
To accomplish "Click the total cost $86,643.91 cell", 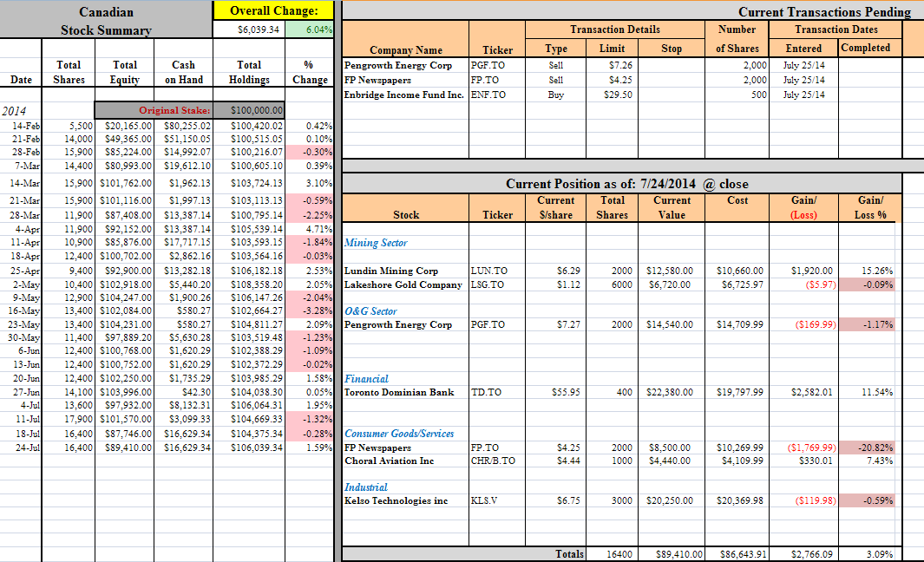I will (x=737, y=553).
